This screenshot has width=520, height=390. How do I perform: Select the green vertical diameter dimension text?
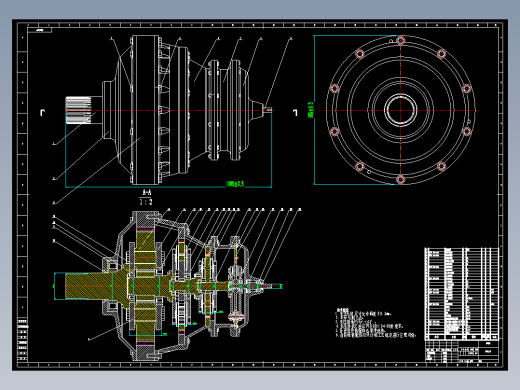pos(311,110)
